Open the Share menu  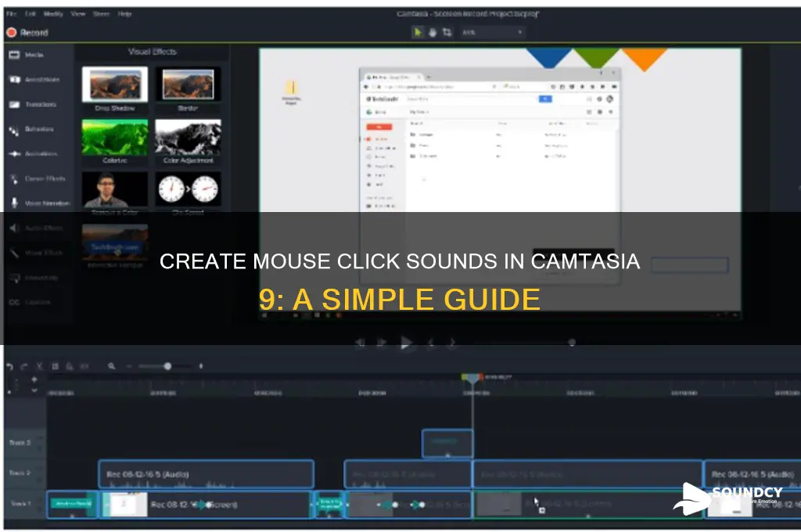pyautogui.click(x=101, y=14)
